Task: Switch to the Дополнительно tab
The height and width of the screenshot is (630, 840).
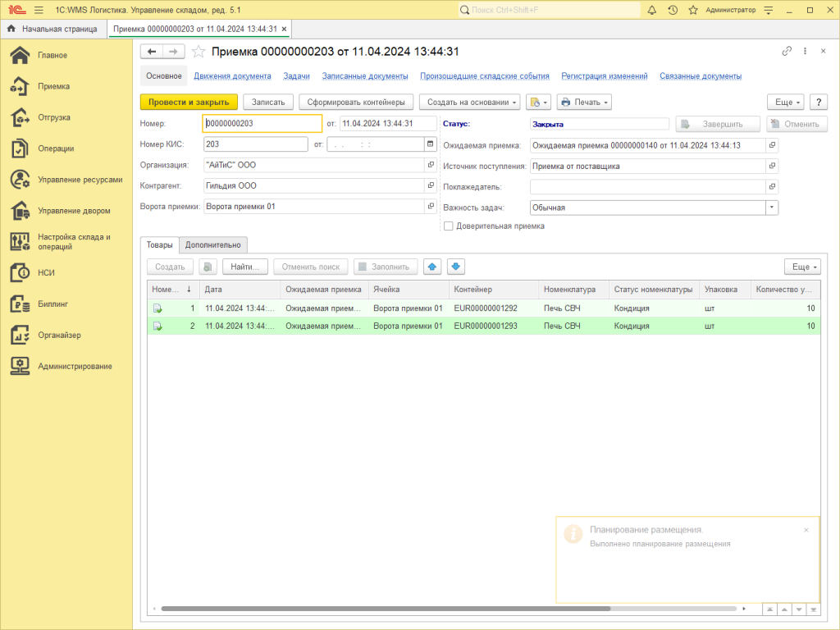Action: (212, 244)
